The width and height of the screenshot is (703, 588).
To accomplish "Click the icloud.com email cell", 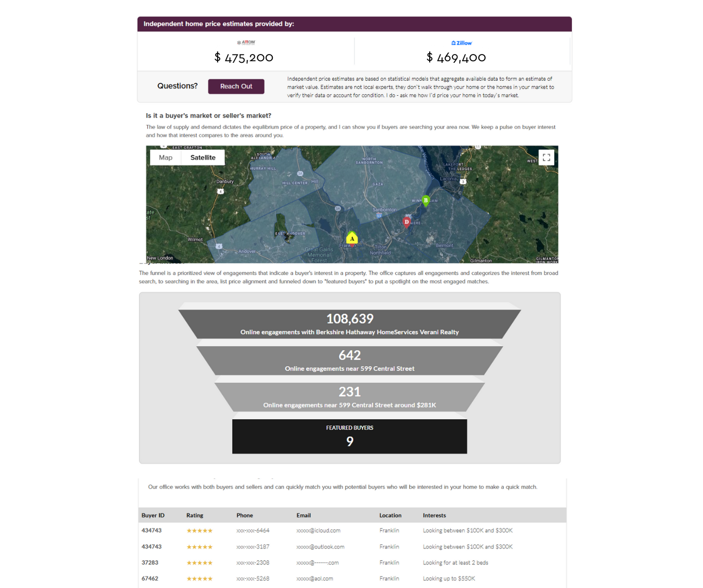I will click(x=319, y=530).
